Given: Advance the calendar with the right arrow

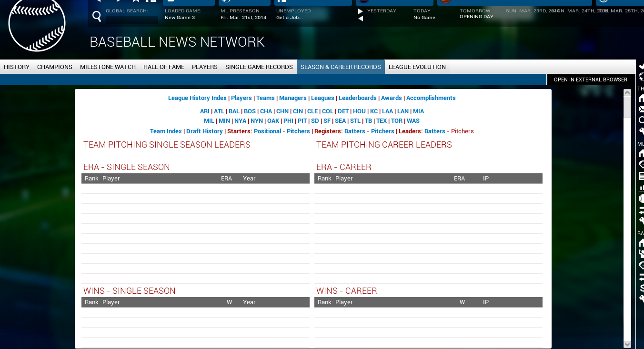Looking at the screenshot, I should pyautogui.click(x=360, y=11).
